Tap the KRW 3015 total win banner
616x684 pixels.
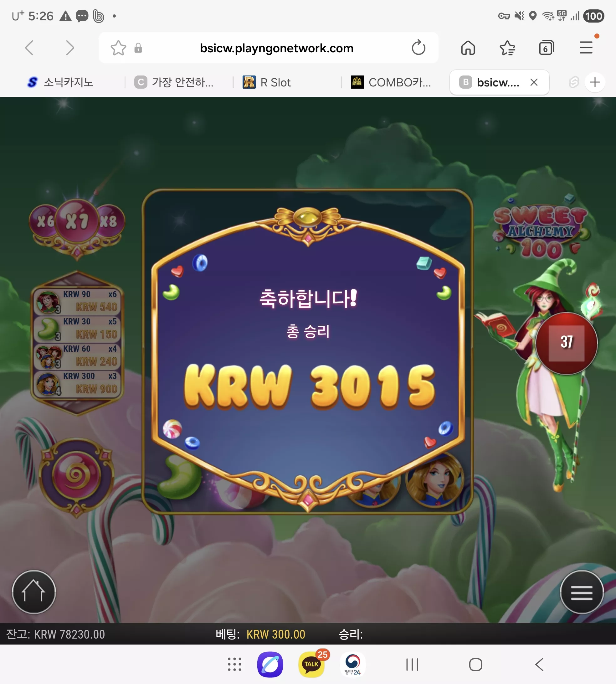click(309, 386)
